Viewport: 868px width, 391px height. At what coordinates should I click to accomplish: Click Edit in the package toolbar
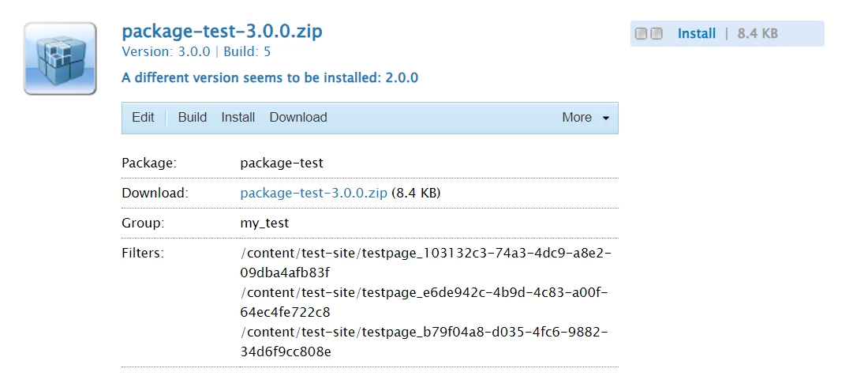click(143, 118)
